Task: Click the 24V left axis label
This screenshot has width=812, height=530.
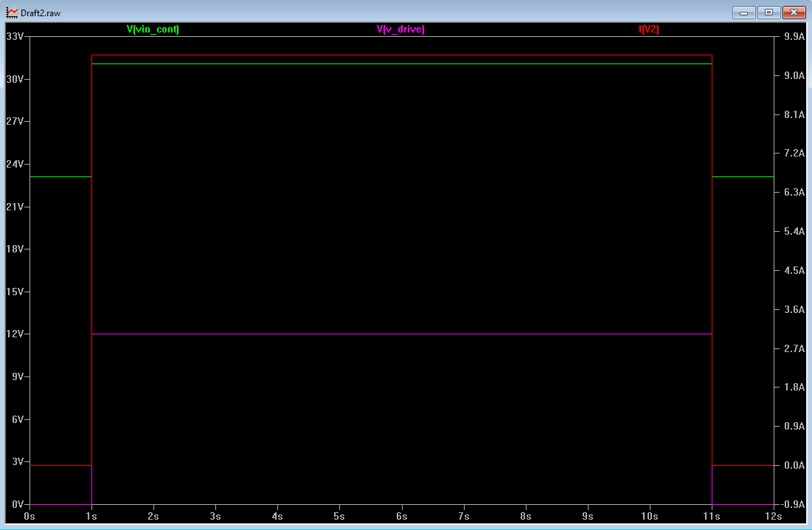Action: (15, 164)
